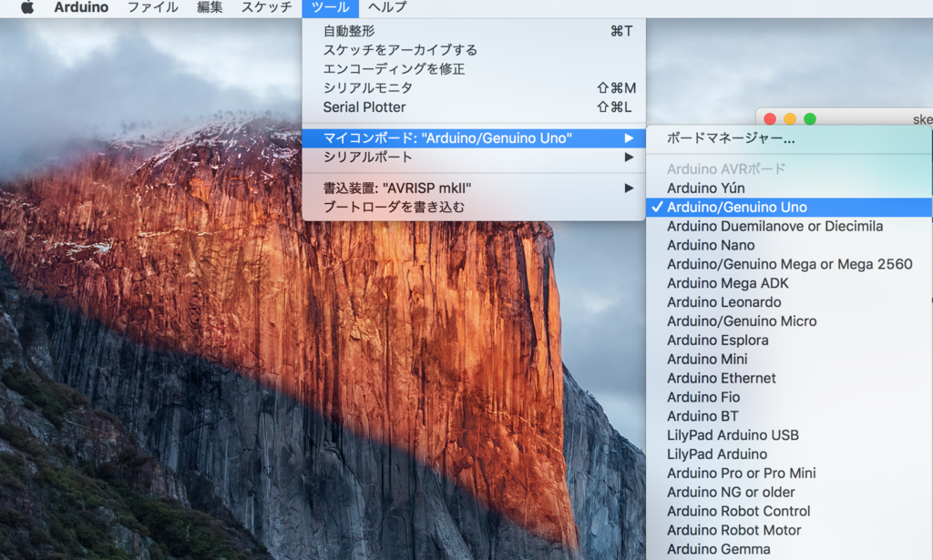Select エンコーディングを修正

point(474,69)
